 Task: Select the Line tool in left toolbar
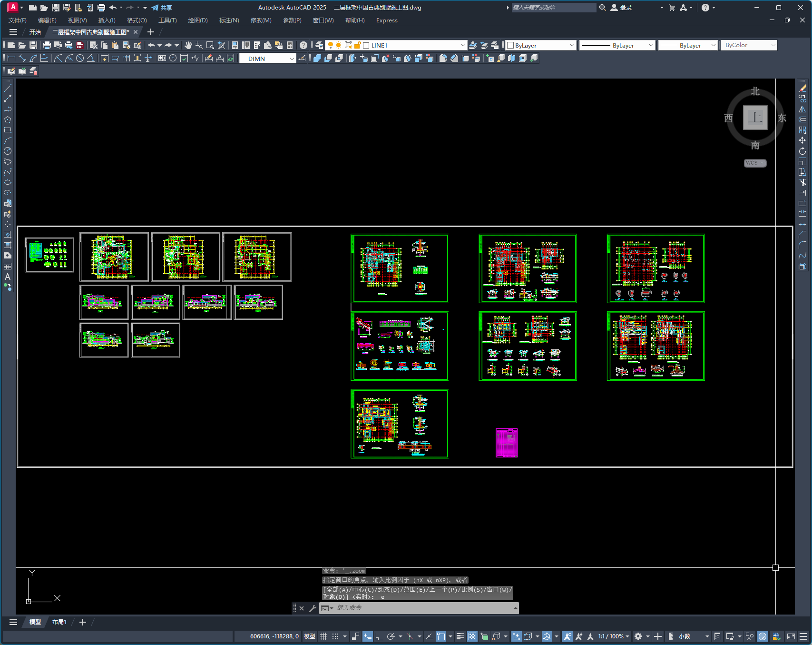[x=8, y=88]
